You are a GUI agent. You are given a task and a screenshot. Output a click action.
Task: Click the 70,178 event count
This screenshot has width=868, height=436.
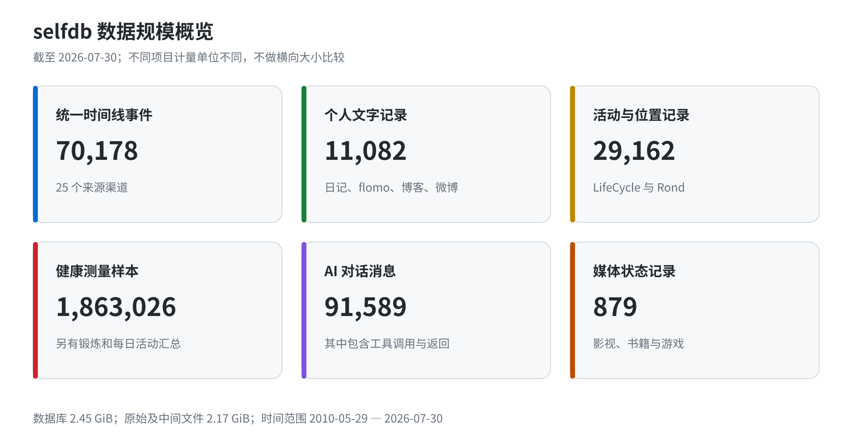pyautogui.click(x=97, y=151)
